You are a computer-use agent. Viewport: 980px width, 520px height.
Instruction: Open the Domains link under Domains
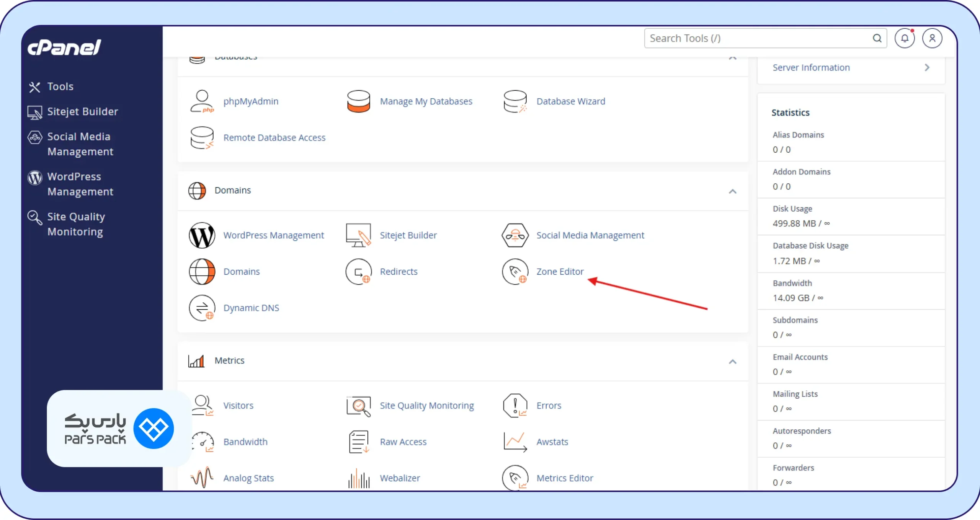[242, 272]
